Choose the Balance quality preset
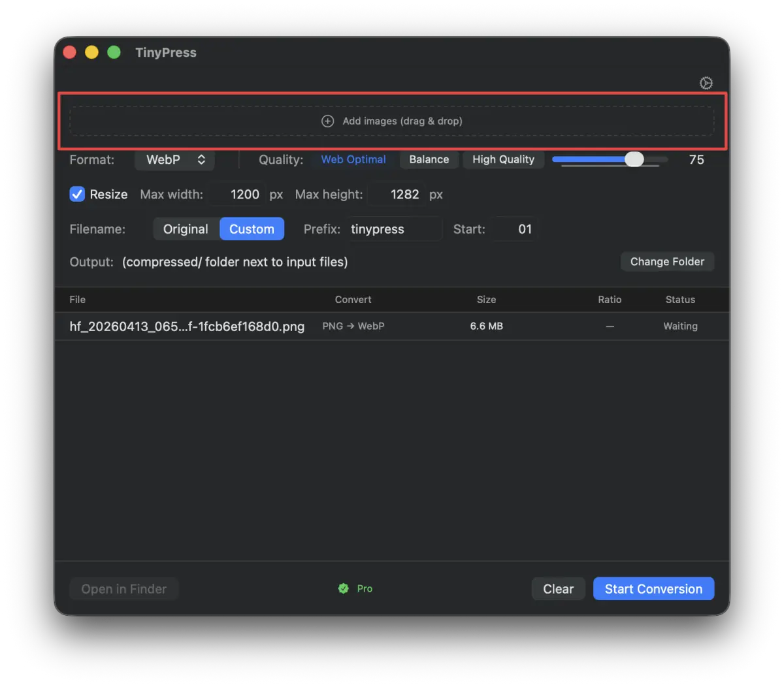 429,159
